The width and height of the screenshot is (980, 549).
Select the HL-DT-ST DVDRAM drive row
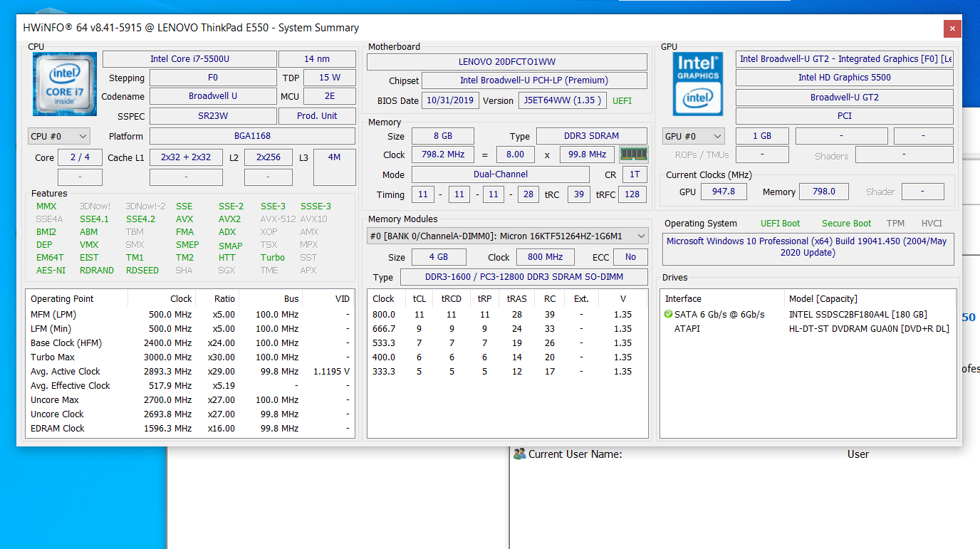[809, 328]
